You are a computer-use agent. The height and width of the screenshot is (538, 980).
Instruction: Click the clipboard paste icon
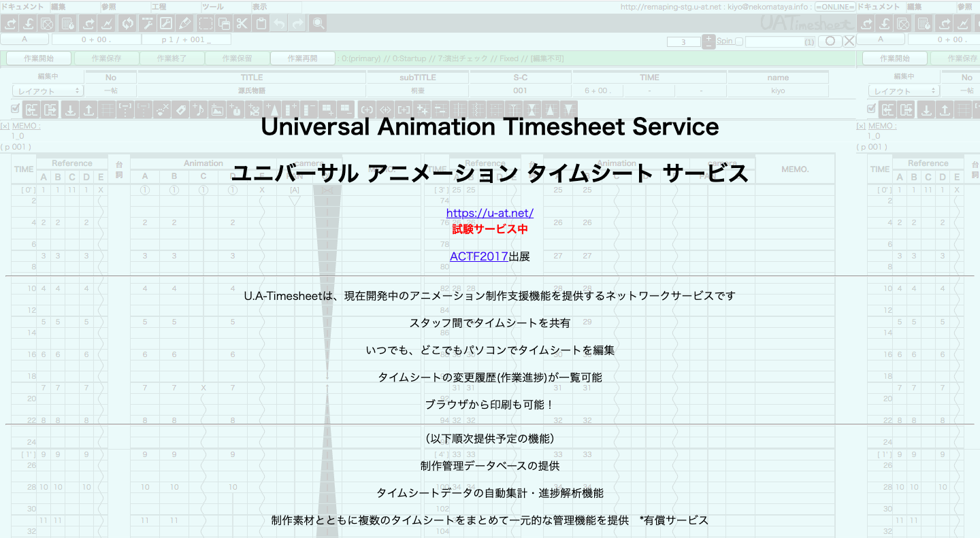[x=261, y=22]
